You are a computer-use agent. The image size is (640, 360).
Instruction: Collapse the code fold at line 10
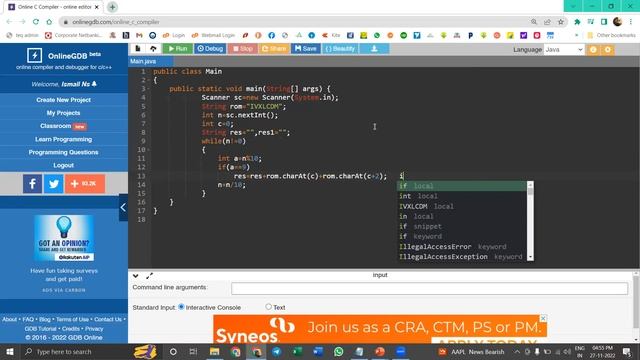149,150
